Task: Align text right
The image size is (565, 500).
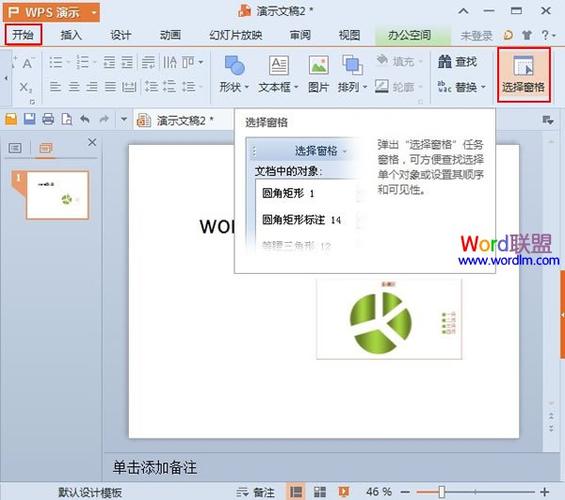Action: click(x=92, y=86)
